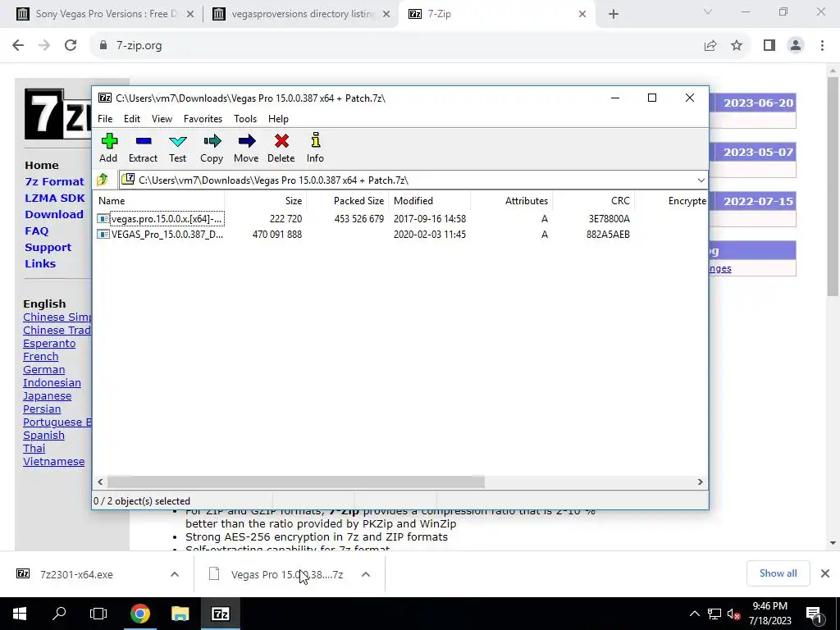Open a new browser tab

tap(614, 15)
